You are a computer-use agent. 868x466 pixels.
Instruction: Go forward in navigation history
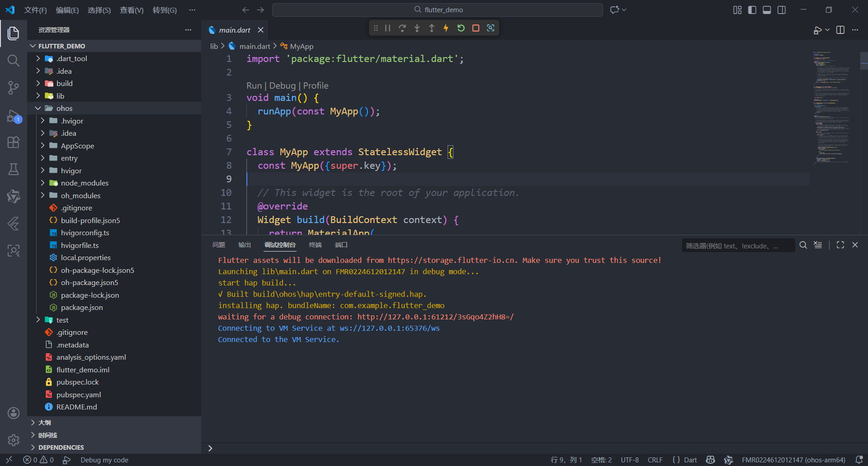pyautogui.click(x=260, y=10)
